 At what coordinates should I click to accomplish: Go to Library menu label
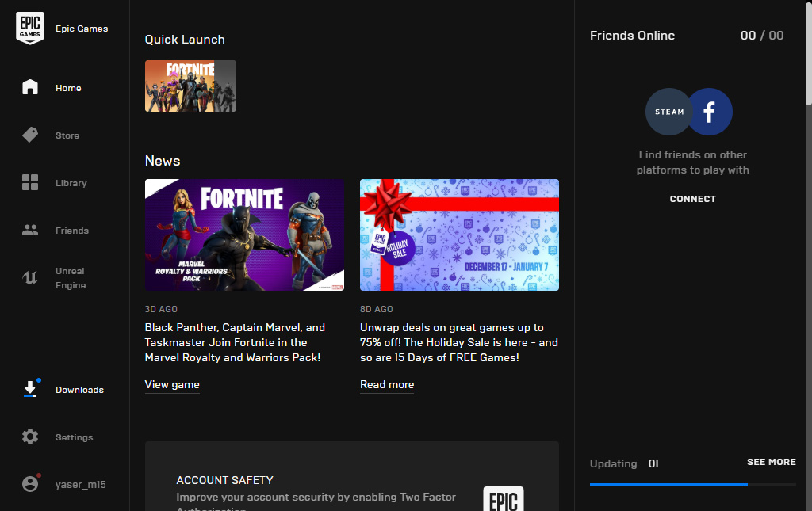click(71, 183)
